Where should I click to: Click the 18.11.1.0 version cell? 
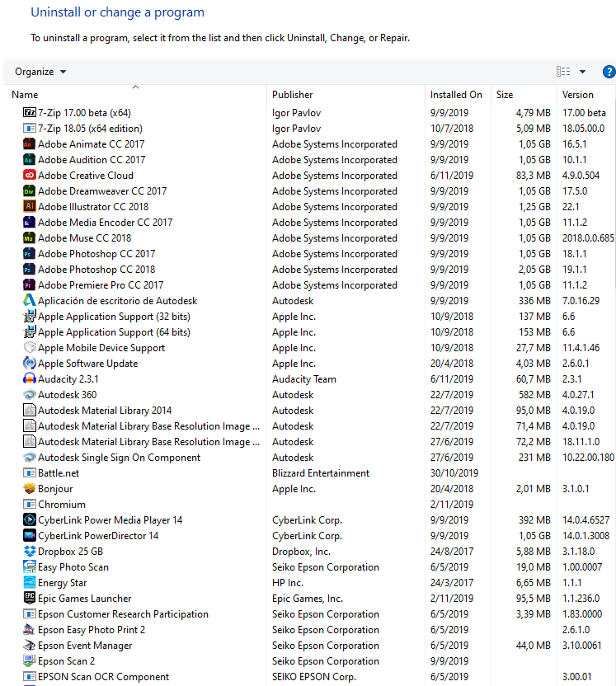point(581,442)
